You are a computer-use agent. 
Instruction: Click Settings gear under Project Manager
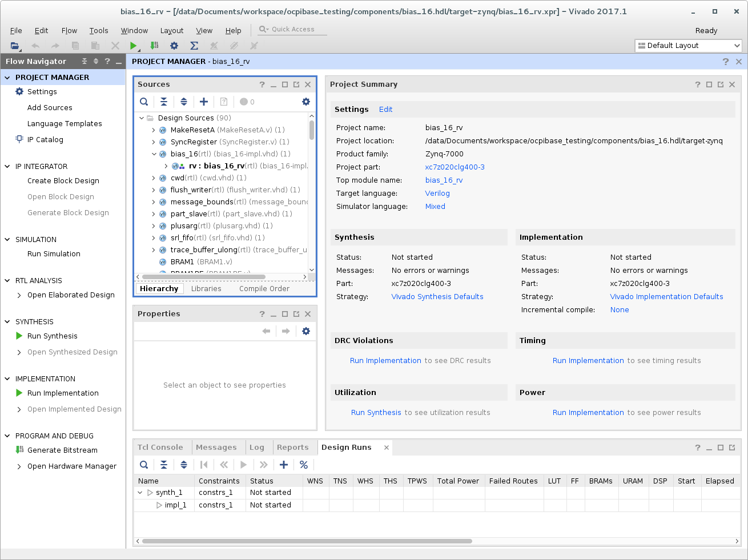click(x=19, y=91)
